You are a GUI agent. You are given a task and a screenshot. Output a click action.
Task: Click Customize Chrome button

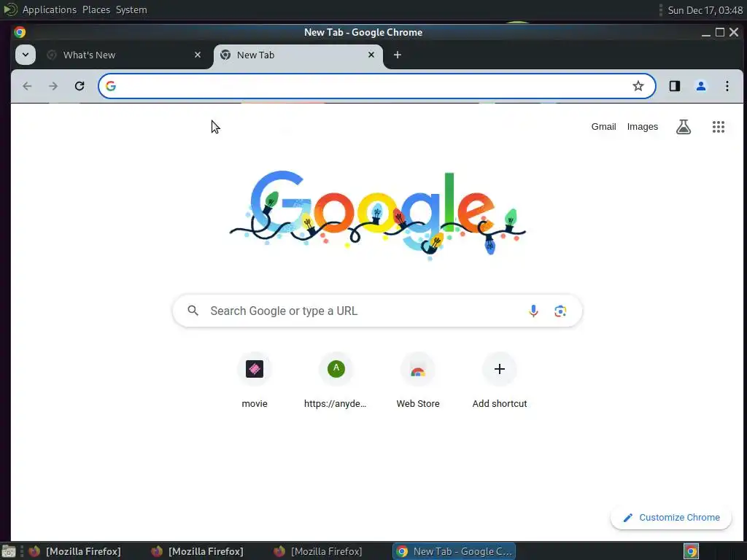tap(671, 518)
